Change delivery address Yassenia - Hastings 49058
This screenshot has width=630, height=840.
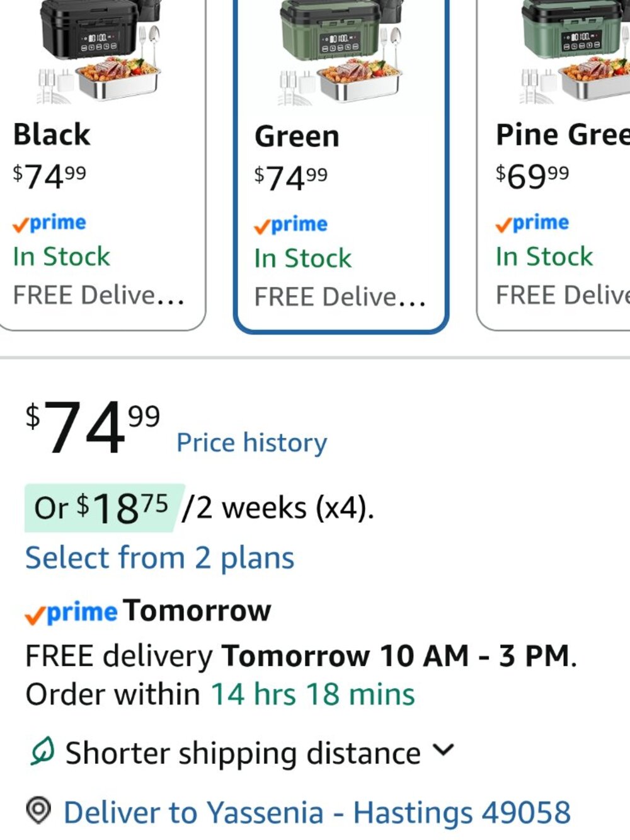(x=317, y=812)
